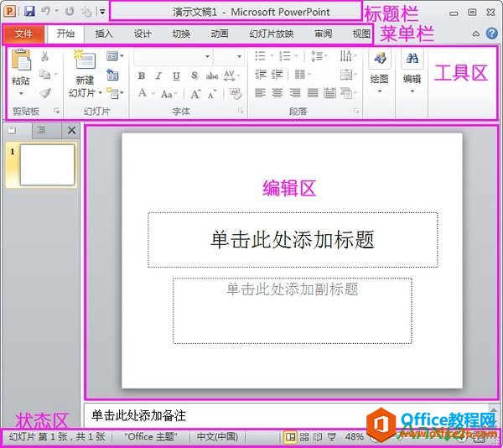This screenshot has height=448, width=503.
Task: Open the font size combo box
Action: click(228, 56)
